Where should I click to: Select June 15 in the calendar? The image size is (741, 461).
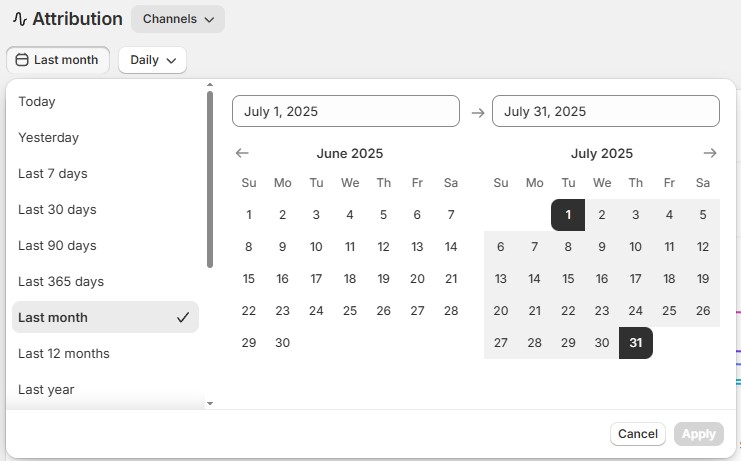249,279
